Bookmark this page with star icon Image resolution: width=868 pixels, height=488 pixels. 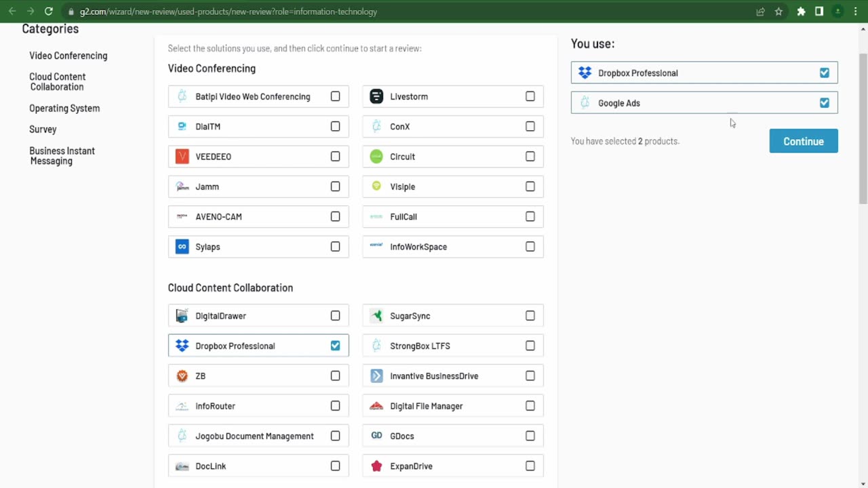pyautogui.click(x=778, y=12)
